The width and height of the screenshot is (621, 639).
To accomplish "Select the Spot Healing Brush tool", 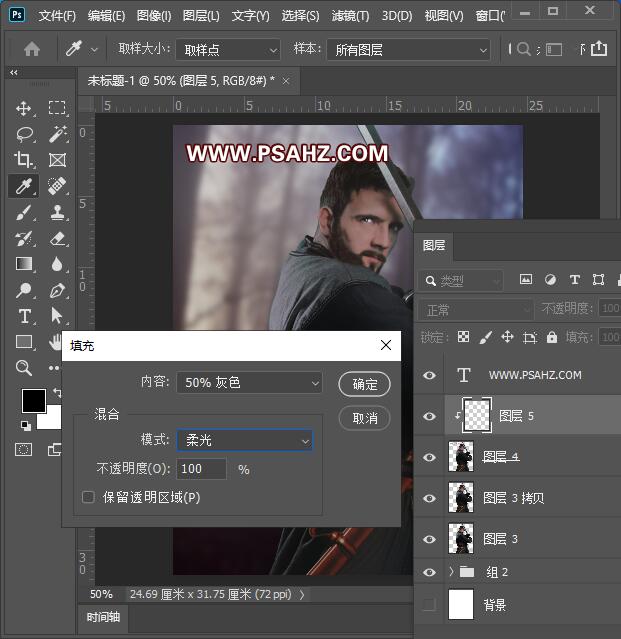I will click(57, 186).
